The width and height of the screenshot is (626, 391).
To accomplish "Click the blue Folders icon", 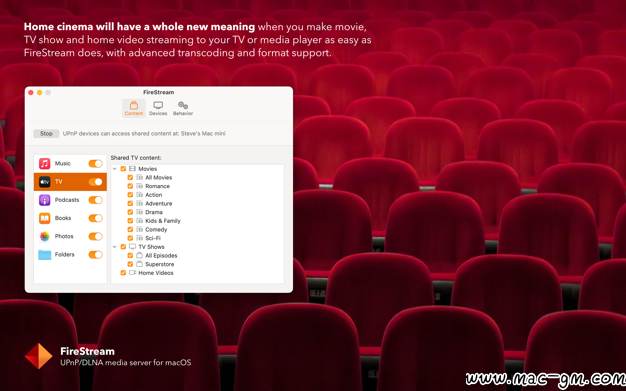I will tap(44, 254).
